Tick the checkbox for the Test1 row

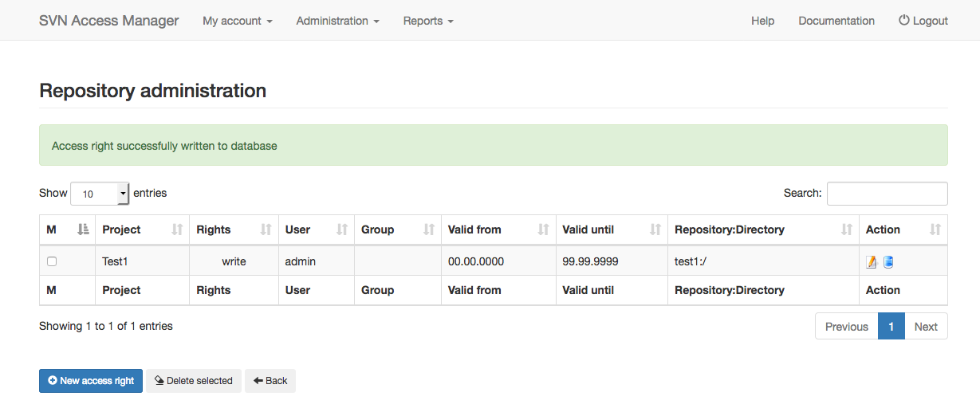52,261
